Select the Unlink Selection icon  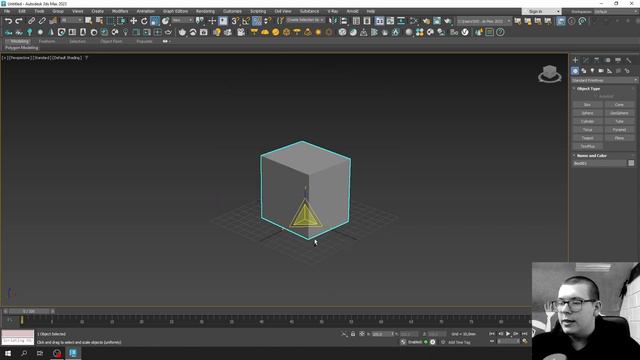pyautogui.click(x=42, y=21)
